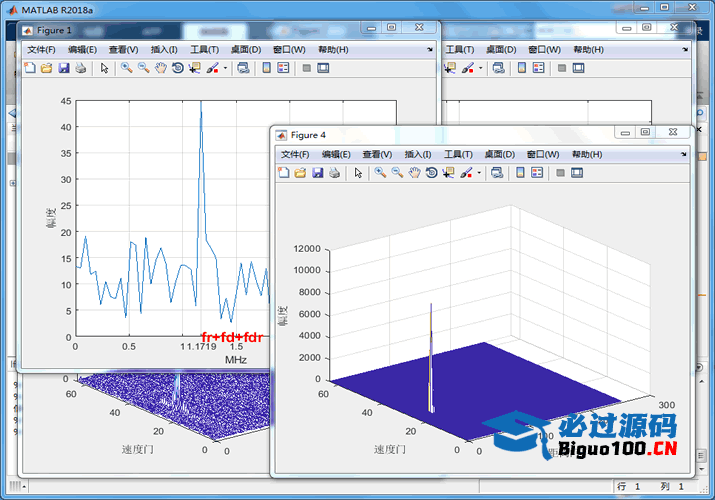This screenshot has width=715, height=500.
Task: Click Link Plot icon in Figure 4 toolbar
Action: (495, 173)
